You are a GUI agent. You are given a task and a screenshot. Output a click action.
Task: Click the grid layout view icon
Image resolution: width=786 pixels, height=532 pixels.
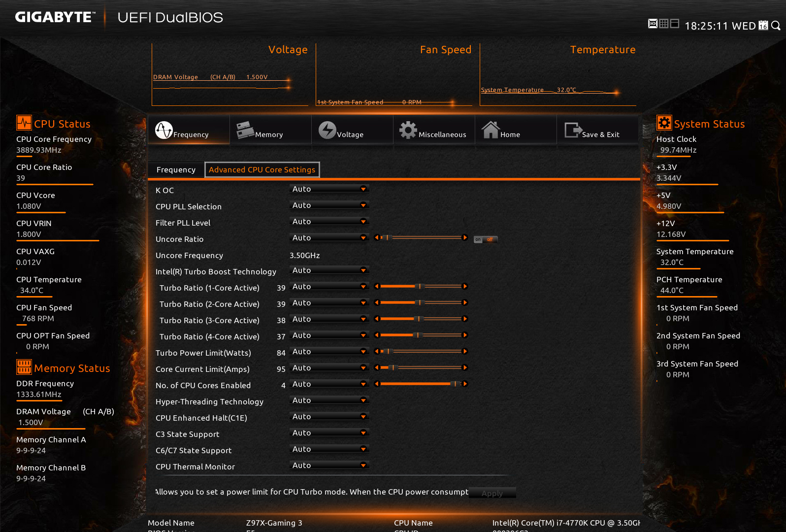(664, 24)
